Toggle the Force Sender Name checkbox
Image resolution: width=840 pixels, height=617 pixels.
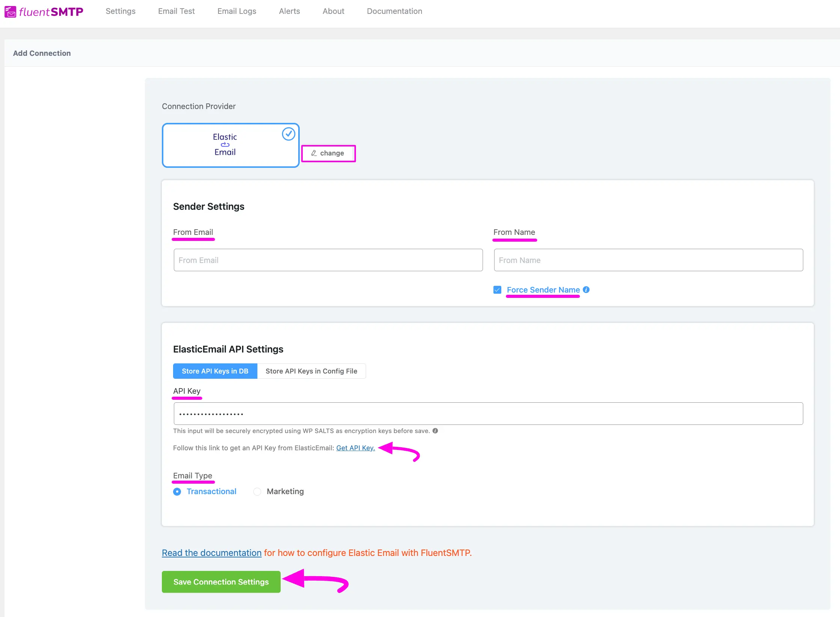(x=497, y=290)
